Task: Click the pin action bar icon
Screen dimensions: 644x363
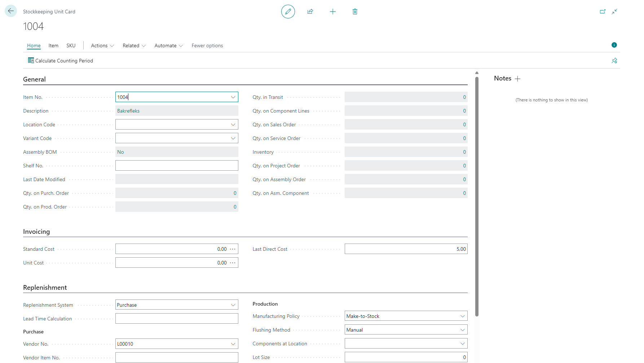Action: coord(614,61)
